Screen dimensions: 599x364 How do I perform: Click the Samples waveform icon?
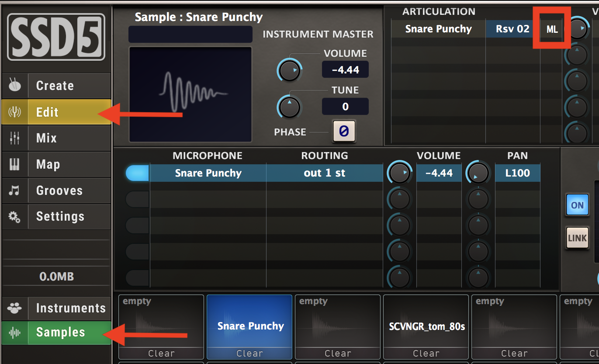(x=15, y=333)
